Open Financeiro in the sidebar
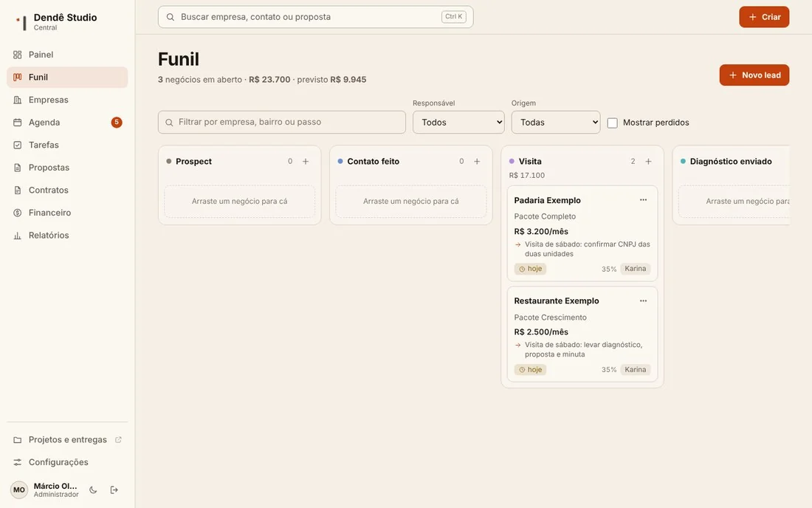Screen dimensions: 812x508 (x=67, y=213)
